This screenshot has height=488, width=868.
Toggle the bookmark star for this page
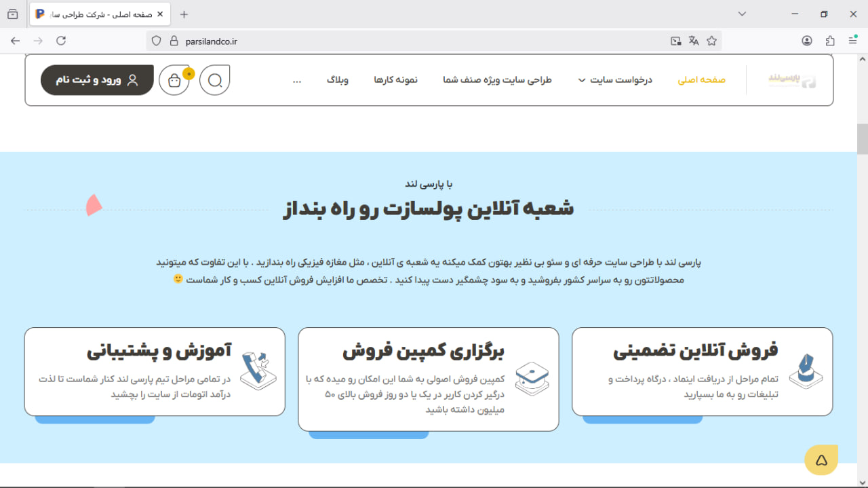712,41
